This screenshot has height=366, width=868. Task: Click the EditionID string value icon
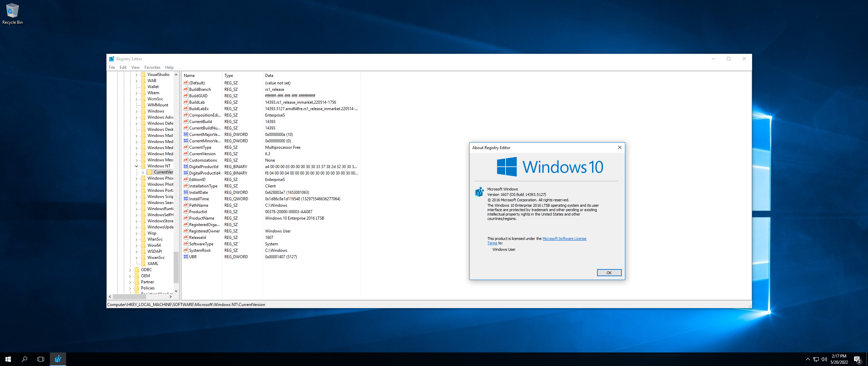(186, 179)
